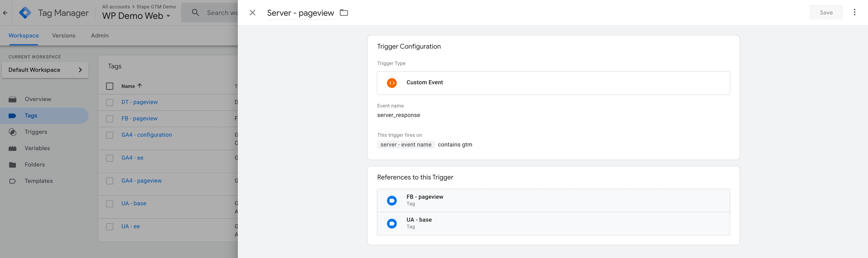868x258 pixels.
Task: Check the GA4 - ee row checkbox
Action: (110, 158)
